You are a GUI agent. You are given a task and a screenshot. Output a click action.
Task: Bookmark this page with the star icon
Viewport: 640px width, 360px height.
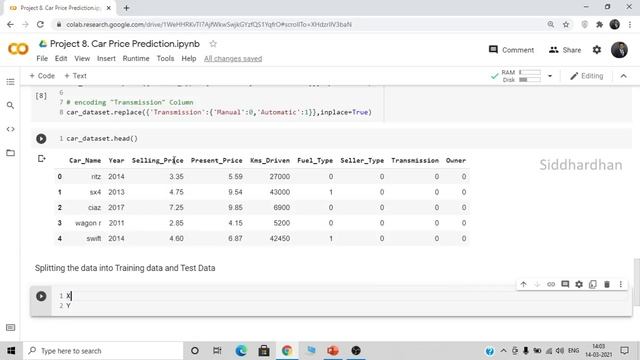(566, 24)
